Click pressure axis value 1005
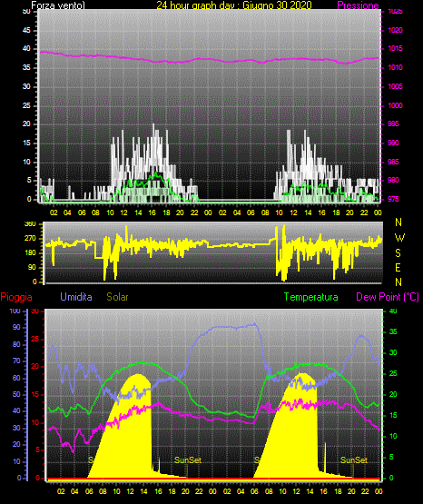 396,86
